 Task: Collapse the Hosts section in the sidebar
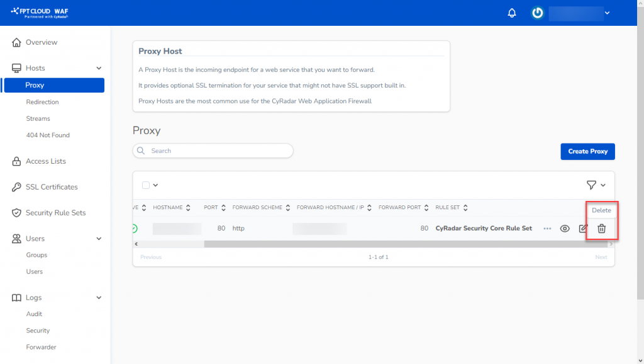[98, 67]
